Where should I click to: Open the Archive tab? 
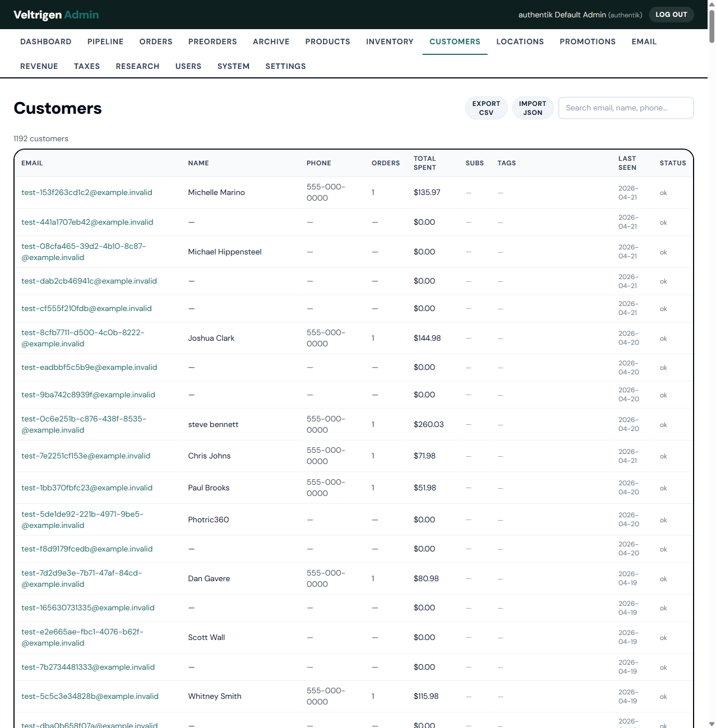coord(271,41)
